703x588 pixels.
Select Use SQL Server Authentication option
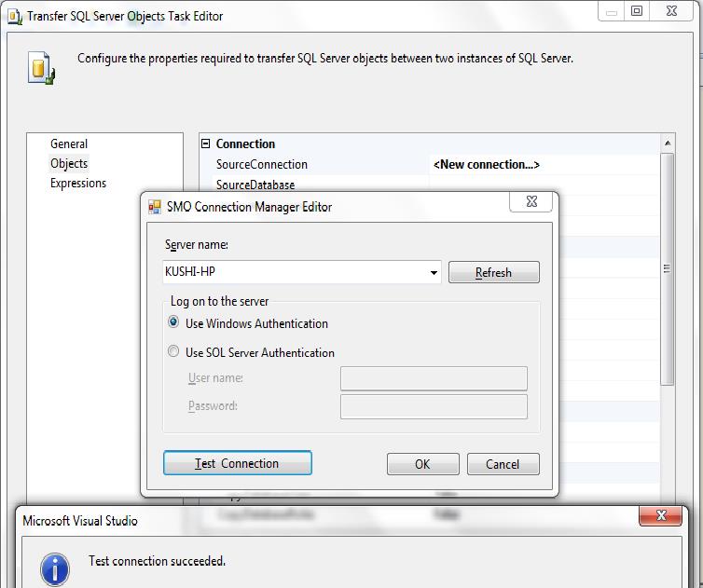(x=173, y=352)
